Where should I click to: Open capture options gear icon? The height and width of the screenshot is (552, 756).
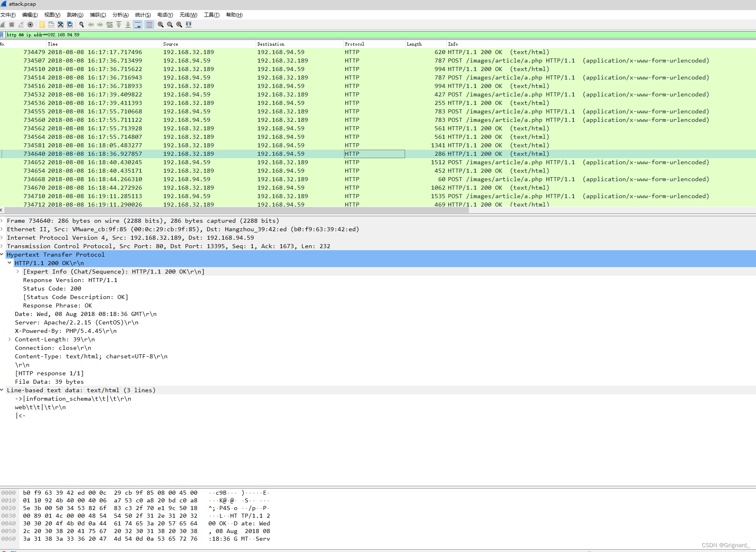pos(30,25)
